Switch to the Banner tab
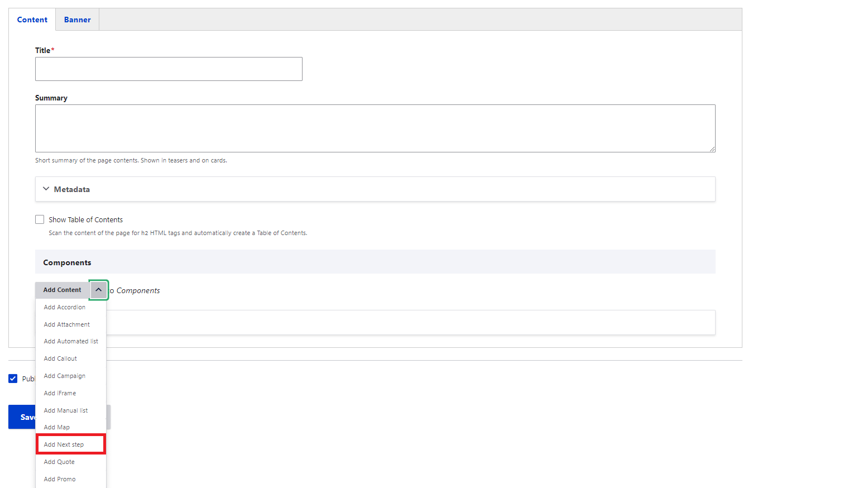868x488 pixels. (77, 20)
